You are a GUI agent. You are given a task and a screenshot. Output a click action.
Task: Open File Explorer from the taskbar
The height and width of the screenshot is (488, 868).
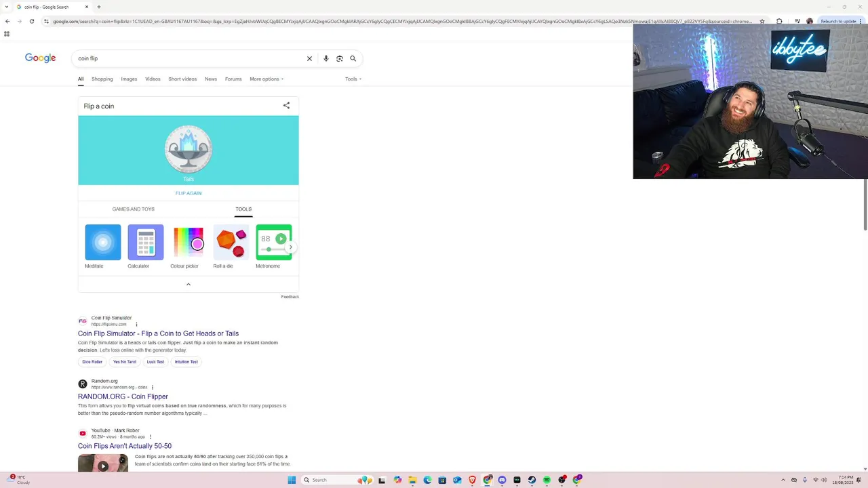tap(412, 480)
